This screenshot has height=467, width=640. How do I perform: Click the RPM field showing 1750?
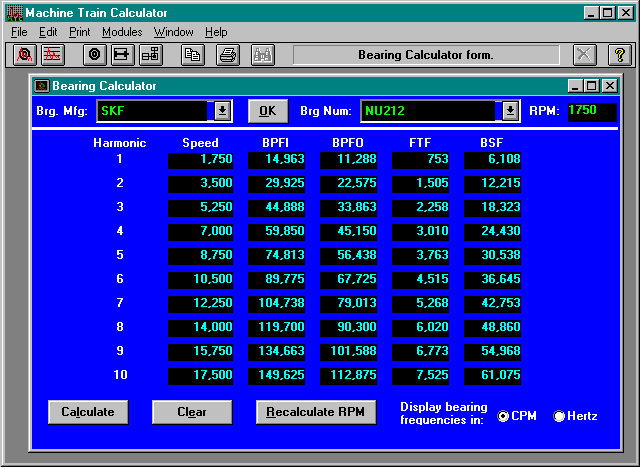click(592, 112)
